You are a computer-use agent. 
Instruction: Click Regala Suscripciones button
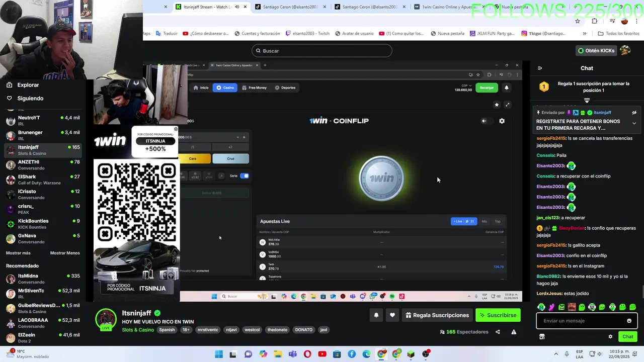438,315
